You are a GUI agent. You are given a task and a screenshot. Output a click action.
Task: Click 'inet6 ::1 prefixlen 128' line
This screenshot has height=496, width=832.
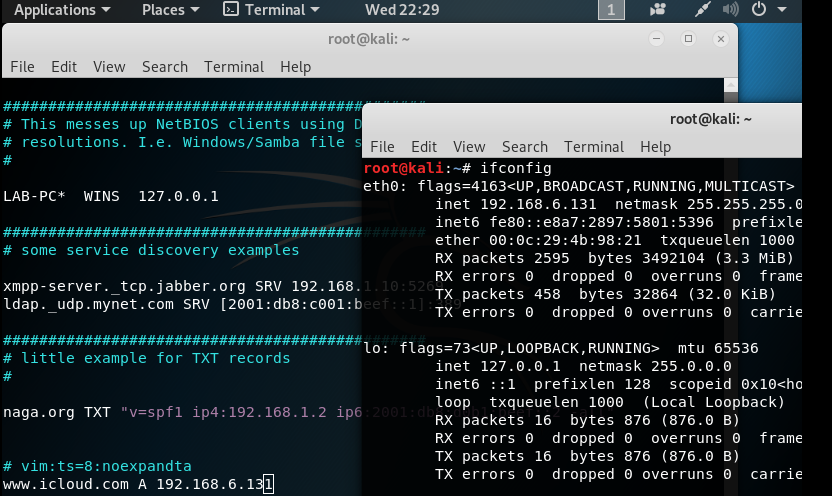pos(618,385)
